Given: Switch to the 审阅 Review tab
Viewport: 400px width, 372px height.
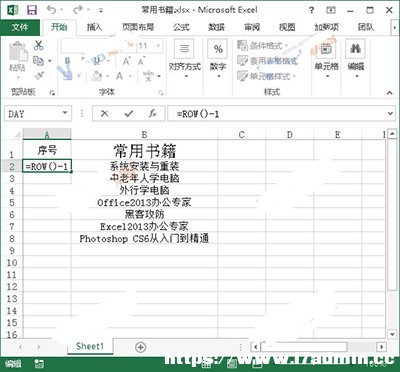Looking at the screenshot, I should pyautogui.click(x=252, y=27).
